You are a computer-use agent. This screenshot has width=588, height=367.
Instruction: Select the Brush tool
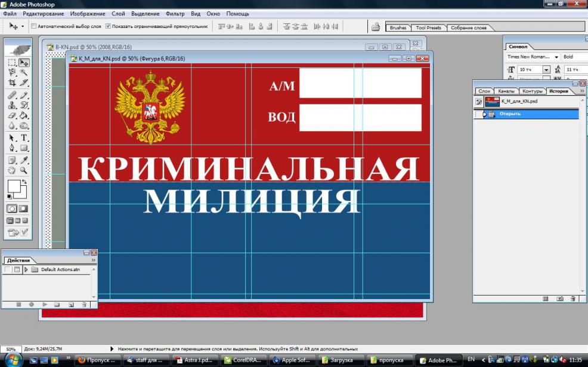24,95
